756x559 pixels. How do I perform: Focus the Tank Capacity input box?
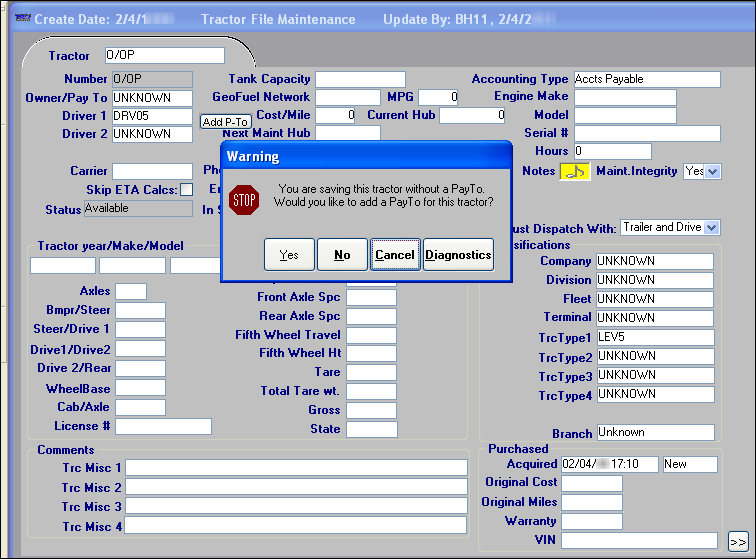pyautogui.click(x=360, y=79)
